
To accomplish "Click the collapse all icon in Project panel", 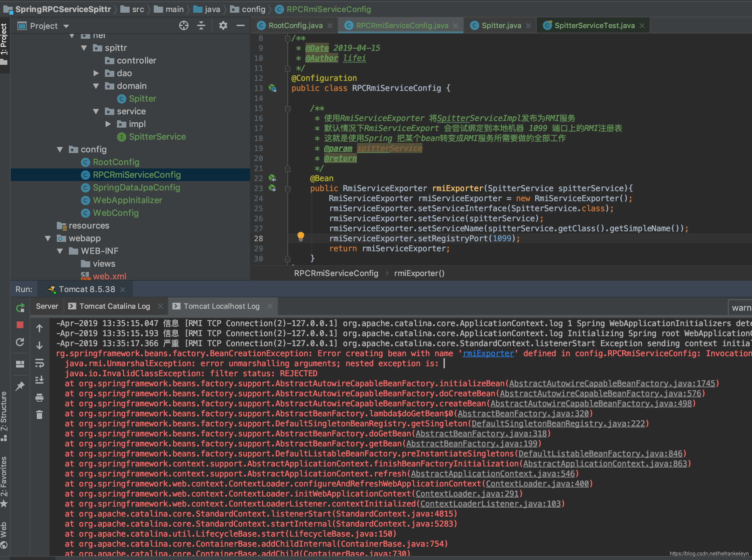I will click(202, 25).
